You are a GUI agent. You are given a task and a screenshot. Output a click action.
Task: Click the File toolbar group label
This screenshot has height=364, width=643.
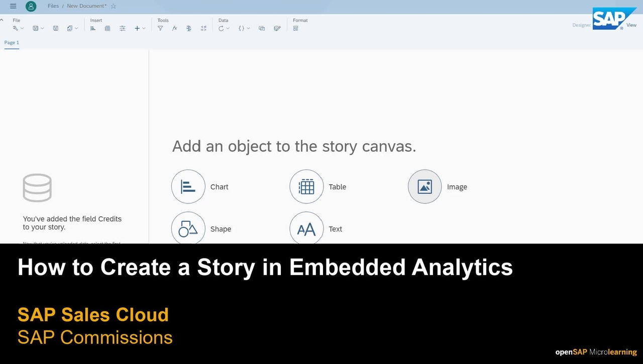(x=17, y=21)
